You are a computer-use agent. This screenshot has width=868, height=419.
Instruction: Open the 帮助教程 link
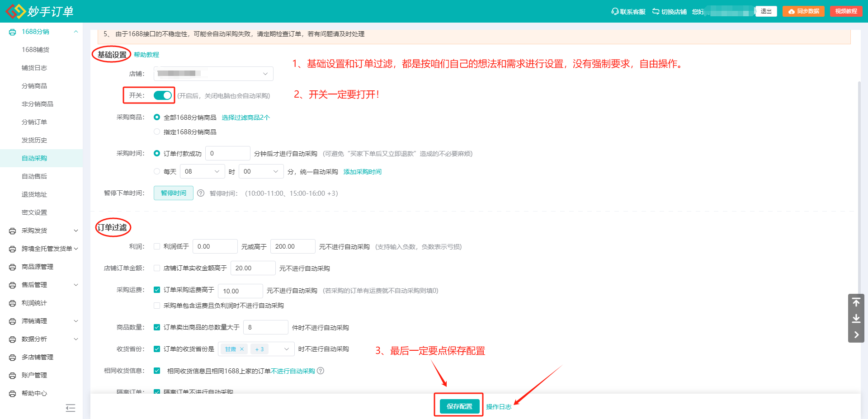coord(146,55)
